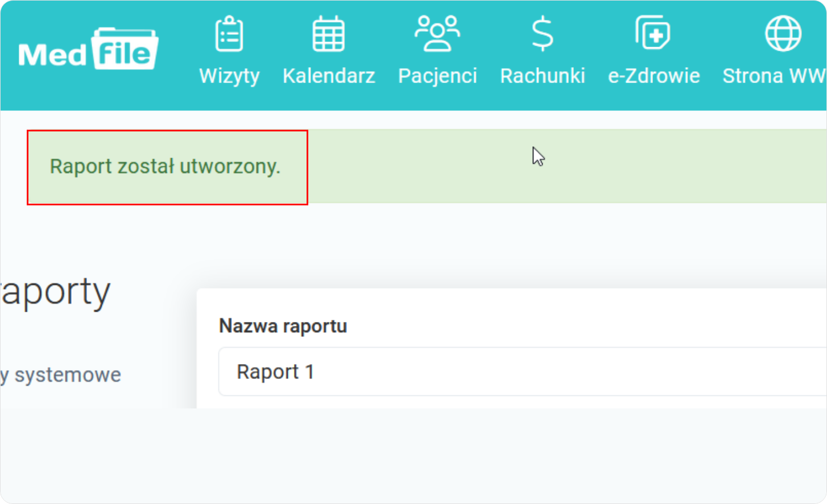The width and height of the screenshot is (827, 504).
Task: Open Strona WWW via the globe icon
Action: coord(783,34)
